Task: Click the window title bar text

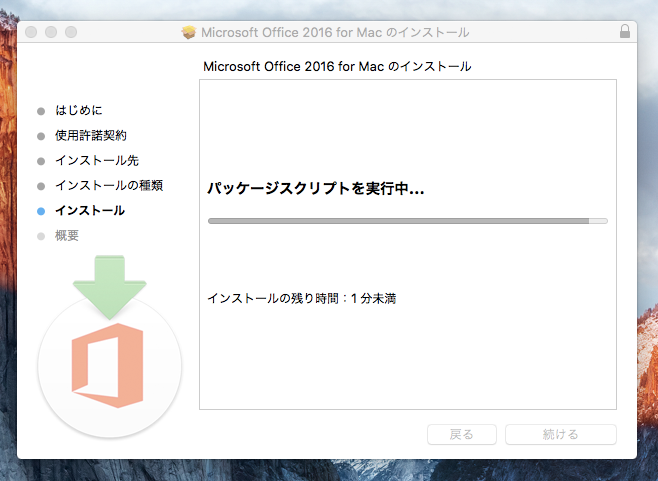Action: (x=335, y=32)
